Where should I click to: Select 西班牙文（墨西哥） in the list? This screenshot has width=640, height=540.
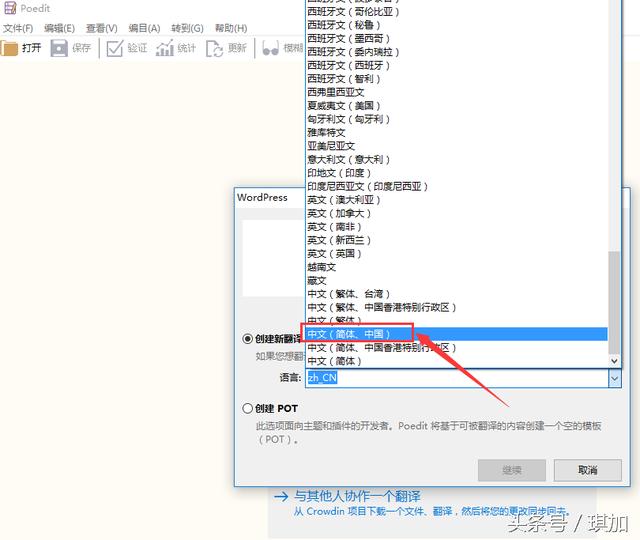(457, 38)
